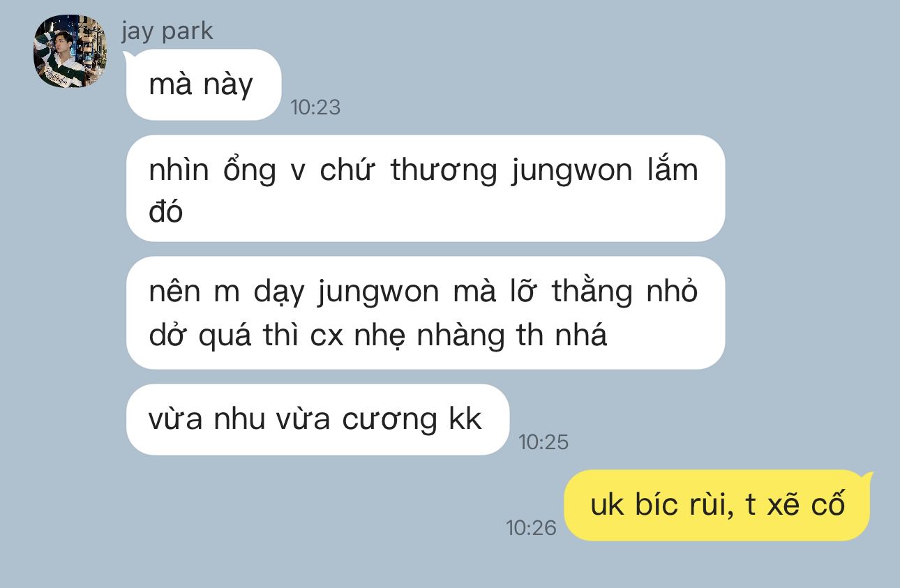
Task: Select the 'vừa nhu vừa cương kk' bubble
Action: pyautogui.click(x=317, y=419)
